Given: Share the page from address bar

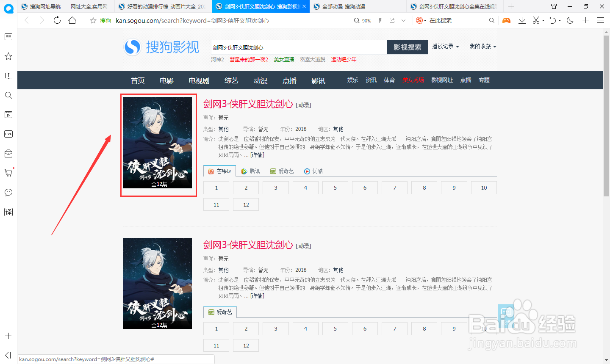Looking at the screenshot, I should coord(392,20).
